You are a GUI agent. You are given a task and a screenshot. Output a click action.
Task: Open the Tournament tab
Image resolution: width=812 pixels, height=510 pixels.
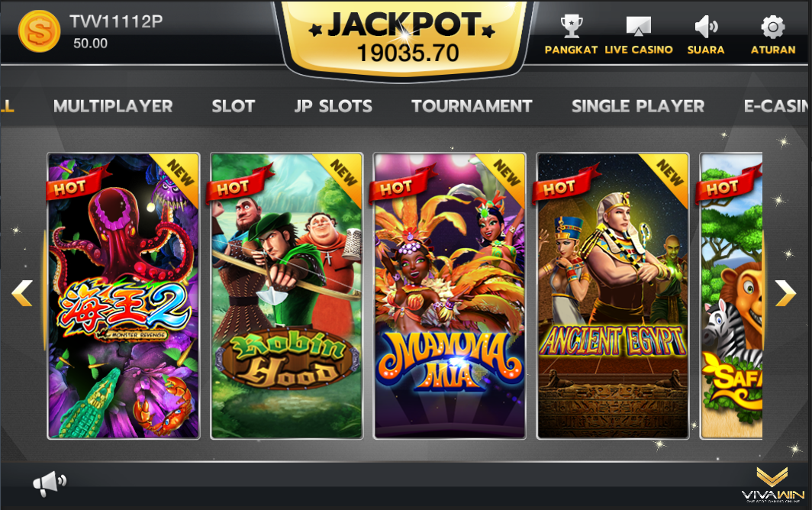point(472,106)
